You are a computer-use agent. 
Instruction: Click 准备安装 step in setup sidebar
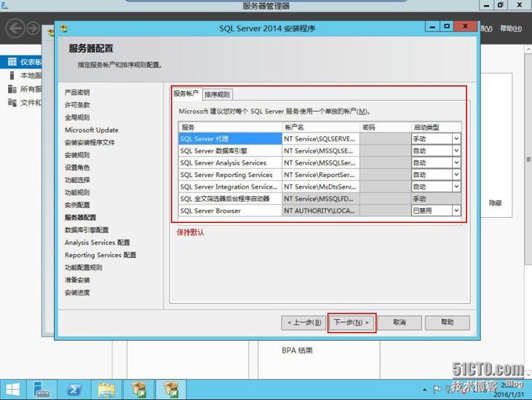(77, 280)
